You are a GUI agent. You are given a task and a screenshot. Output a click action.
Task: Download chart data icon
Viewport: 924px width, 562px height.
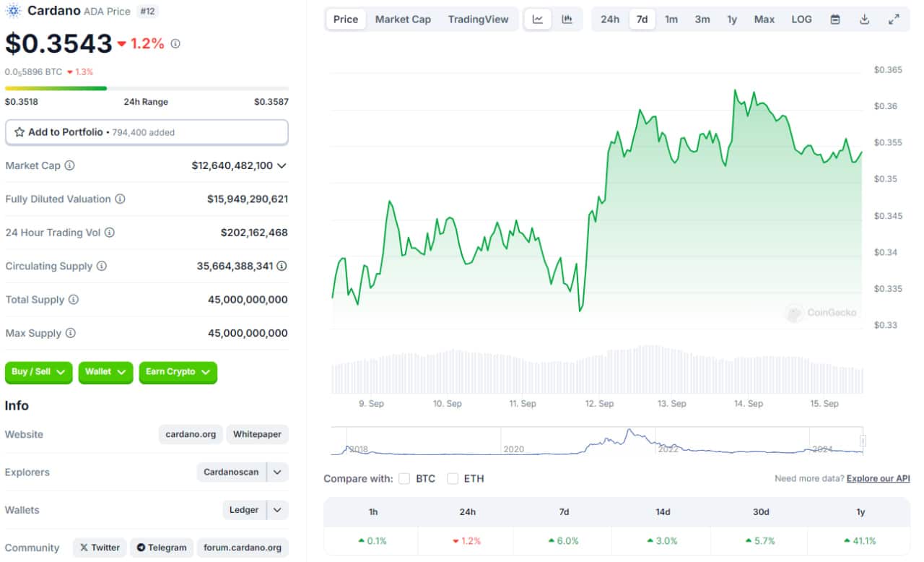click(865, 20)
